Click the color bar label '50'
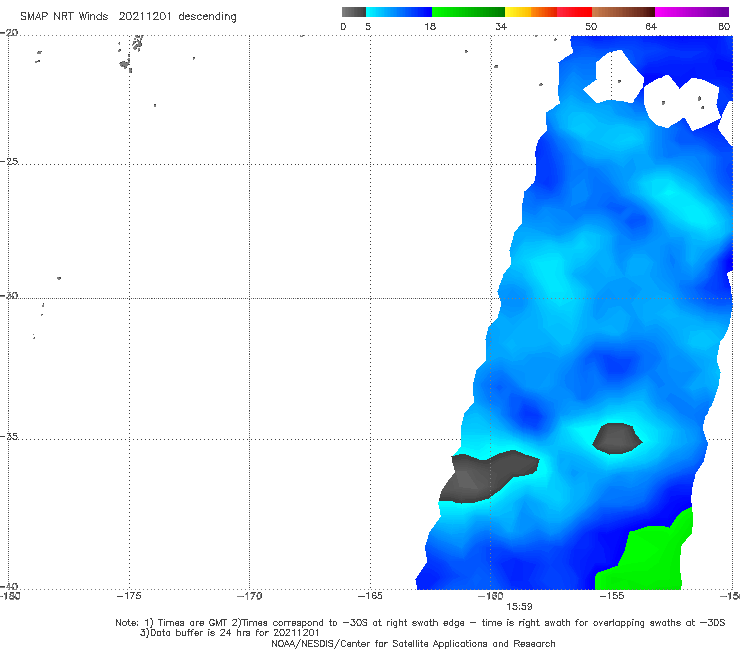 pyautogui.click(x=591, y=27)
